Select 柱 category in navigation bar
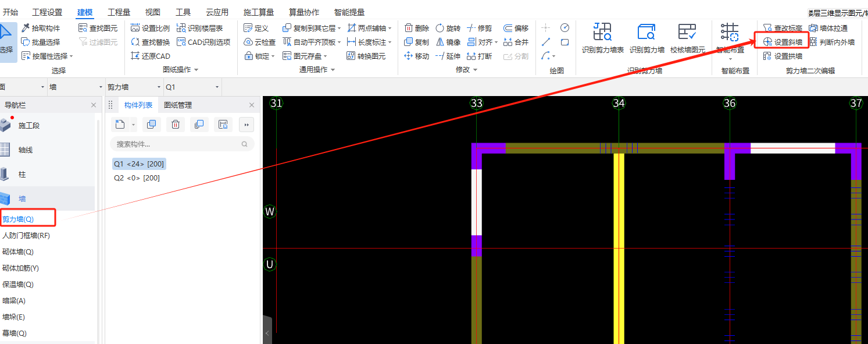The height and width of the screenshot is (344, 868). [22, 174]
